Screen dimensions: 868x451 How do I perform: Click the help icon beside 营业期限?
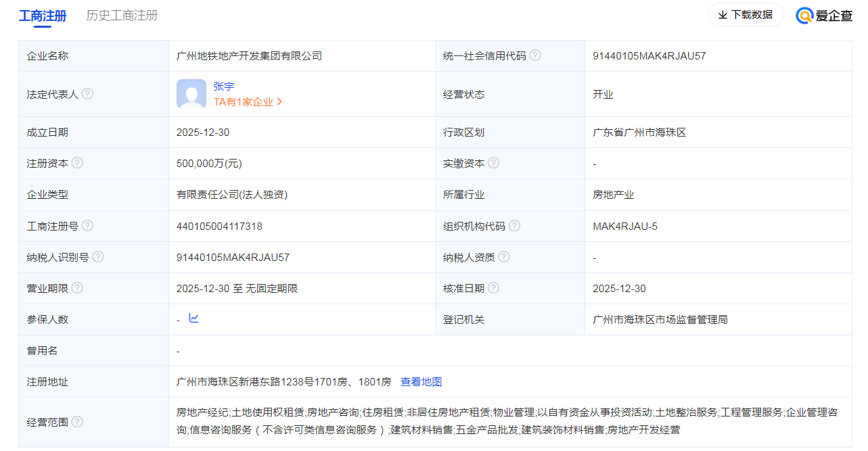click(77, 287)
